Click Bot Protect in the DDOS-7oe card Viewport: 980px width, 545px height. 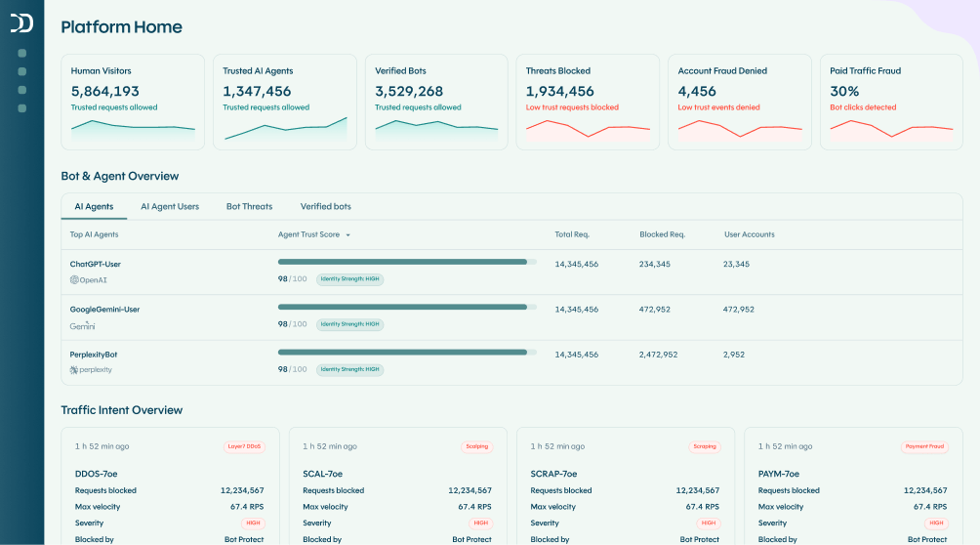tap(244, 539)
